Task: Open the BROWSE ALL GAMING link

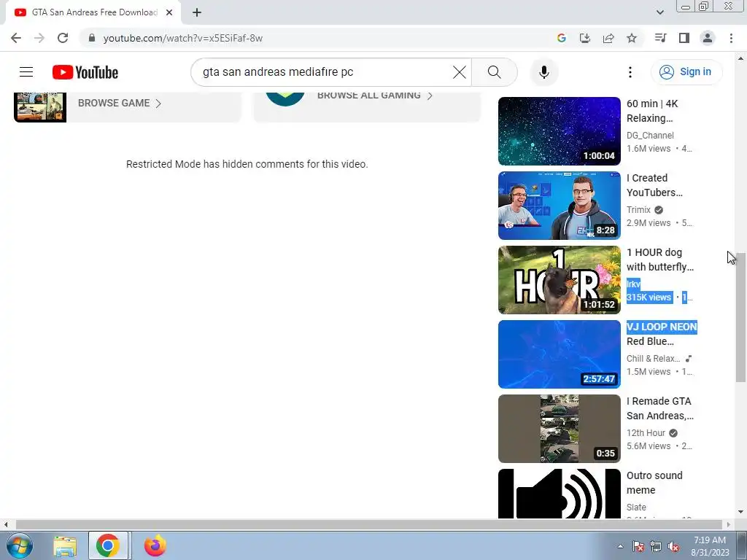Action: (x=374, y=96)
